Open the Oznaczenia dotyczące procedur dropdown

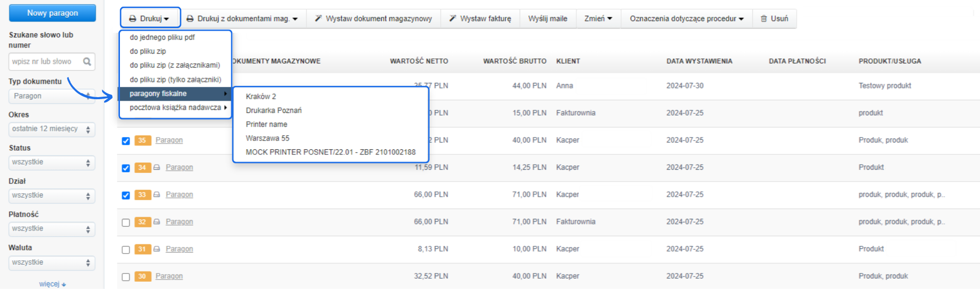[686, 19]
